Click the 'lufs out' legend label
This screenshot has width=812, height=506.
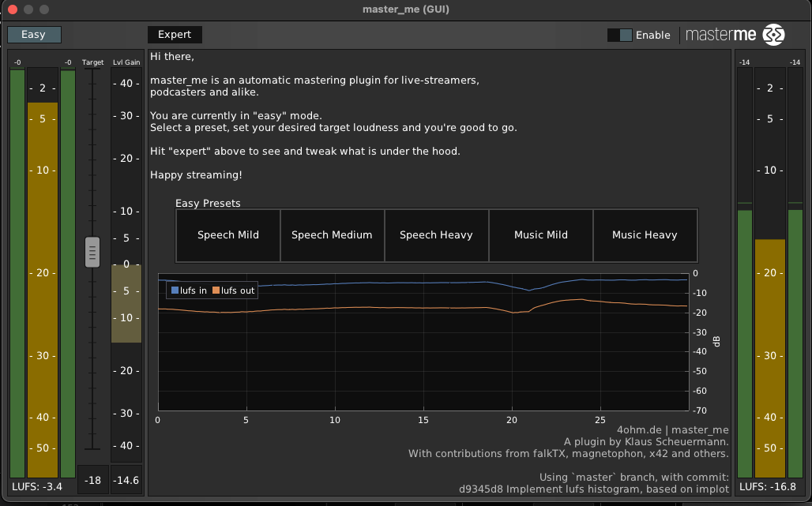click(238, 290)
